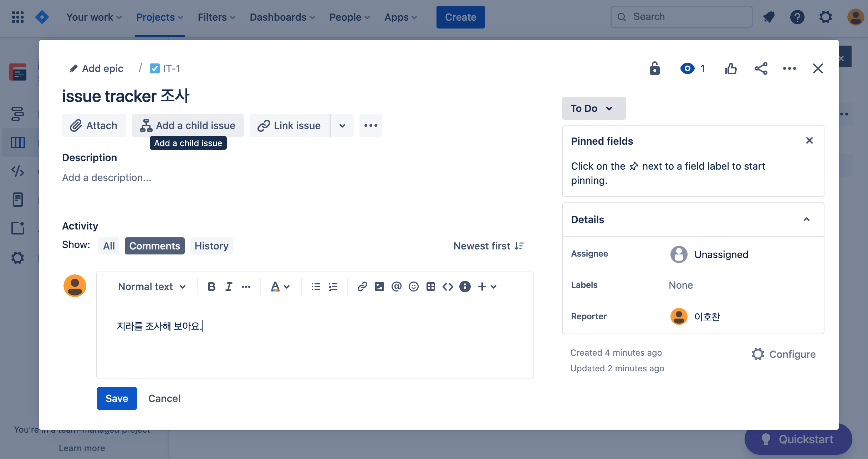Open the settings gear in top bar
The image size is (868, 459).
pos(826,17)
